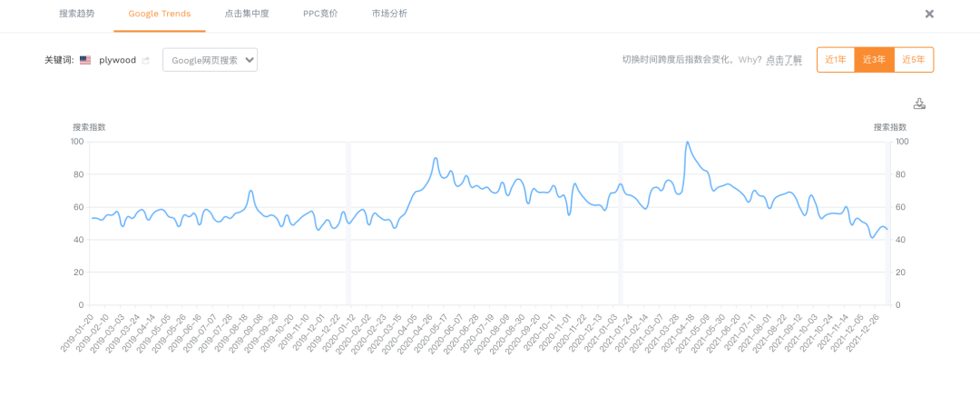Click the highest peak on the trend line
The width and height of the screenshot is (980, 397).
tap(688, 143)
